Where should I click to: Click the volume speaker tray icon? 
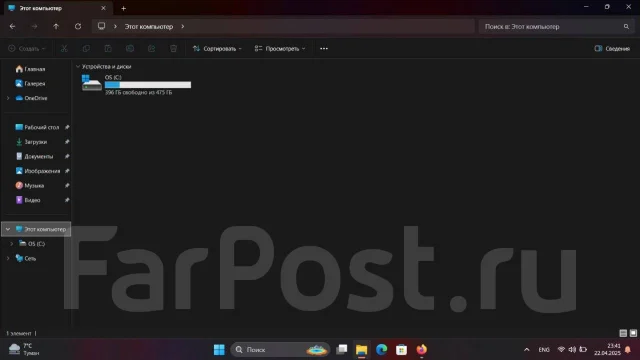[572, 349]
